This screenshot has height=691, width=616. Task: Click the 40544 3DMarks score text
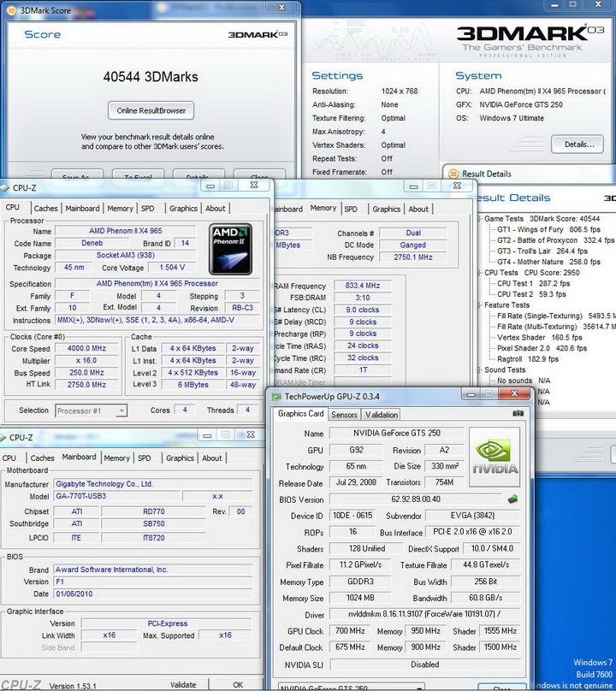[x=151, y=77]
